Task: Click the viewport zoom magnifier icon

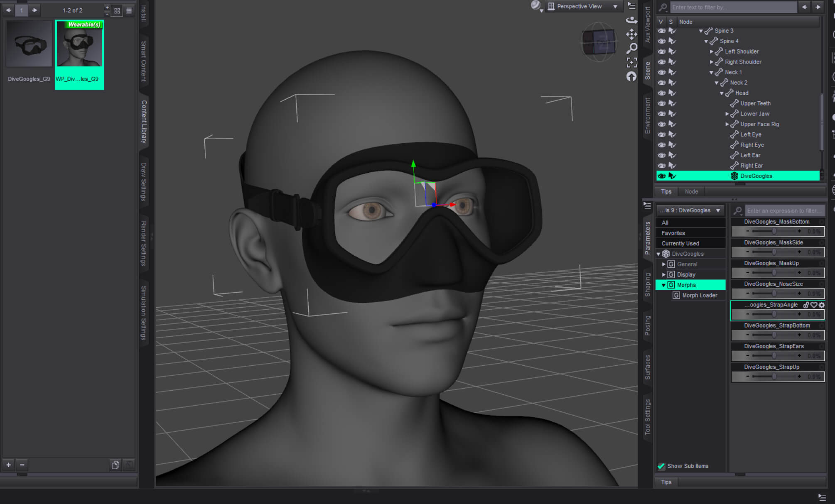Action: 631,48
